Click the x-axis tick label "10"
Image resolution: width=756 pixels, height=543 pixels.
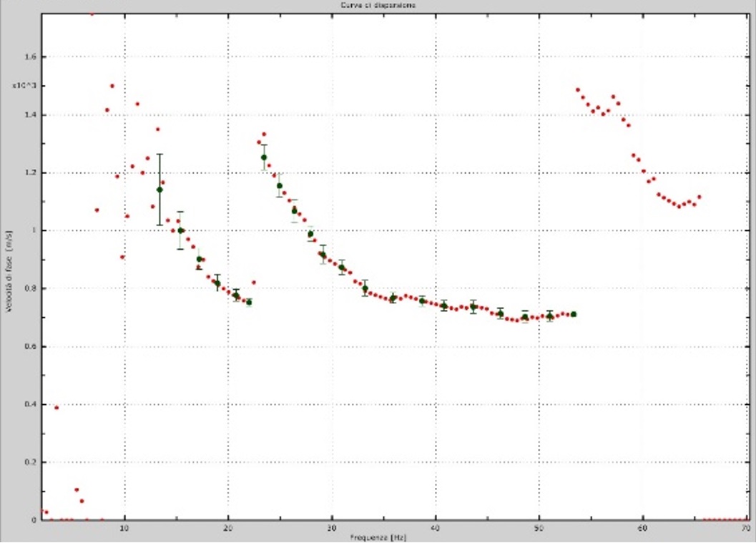coord(124,527)
